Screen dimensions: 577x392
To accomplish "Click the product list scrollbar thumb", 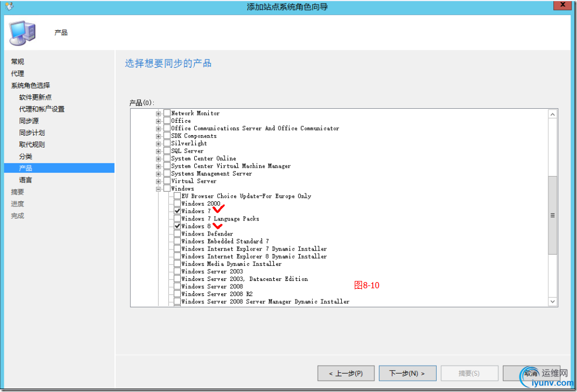I will point(552,215).
